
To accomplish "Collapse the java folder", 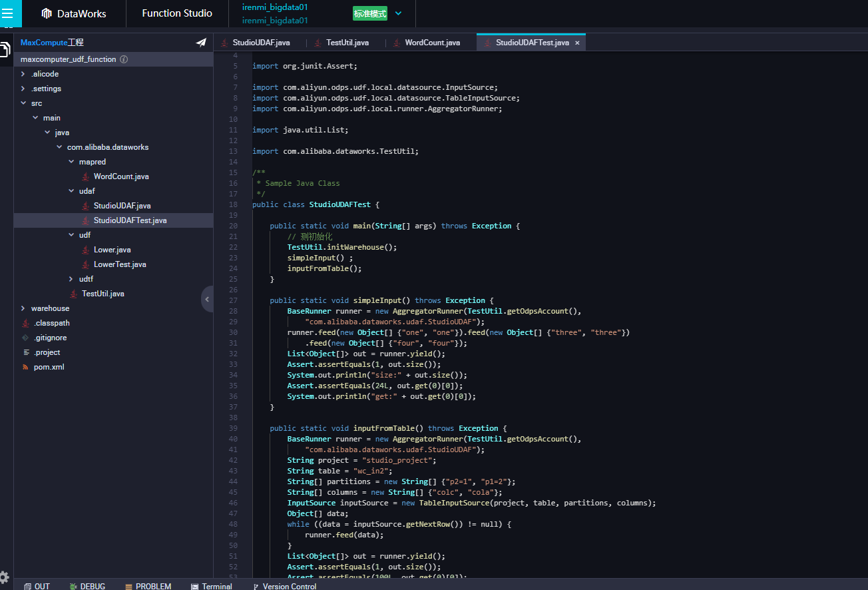I will coord(47,133).
